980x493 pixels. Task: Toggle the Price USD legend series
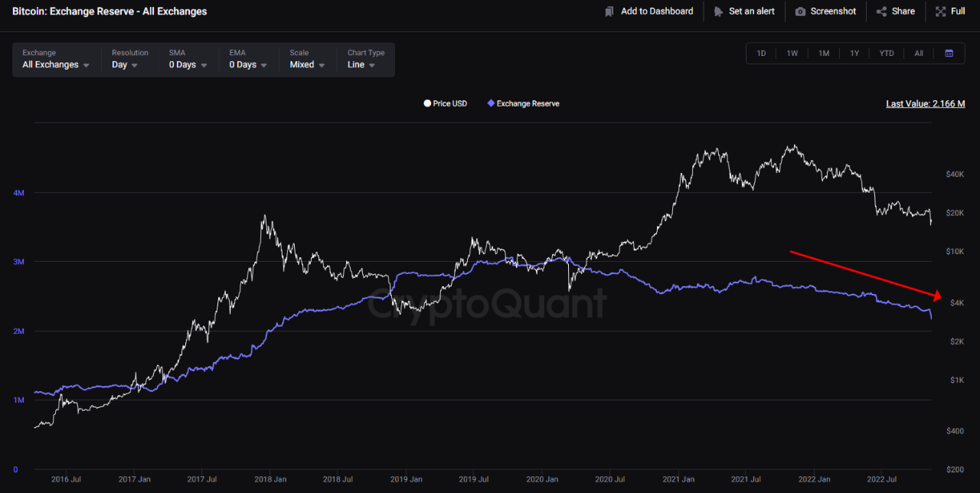pyautogui.click(x=446, y=103)
